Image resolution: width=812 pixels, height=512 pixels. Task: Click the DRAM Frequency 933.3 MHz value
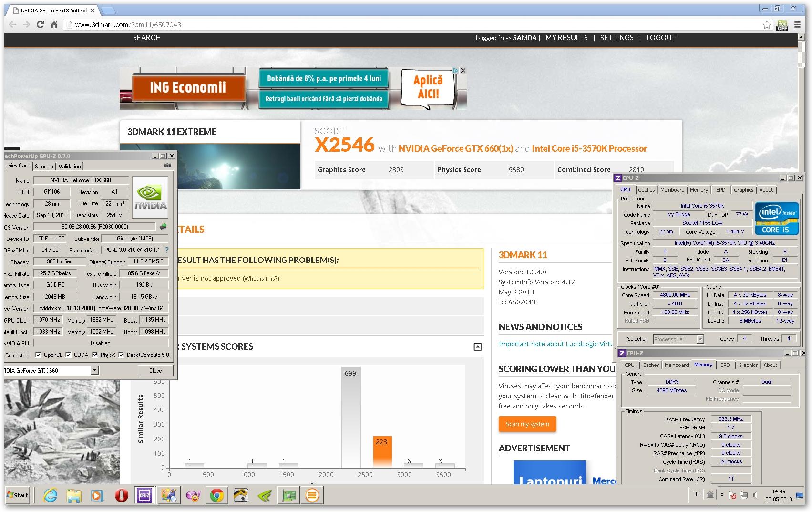point(731,419)
